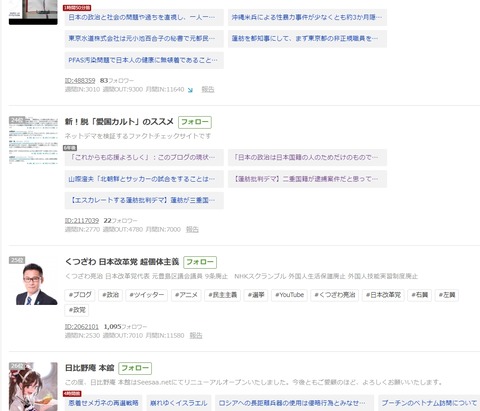The height and width of the screenshot is (411, 480).
Task: Open article 山際澄夫「北朝鮮とサッカーの試合
Action: pyautogui.click(x=144, y=179)
